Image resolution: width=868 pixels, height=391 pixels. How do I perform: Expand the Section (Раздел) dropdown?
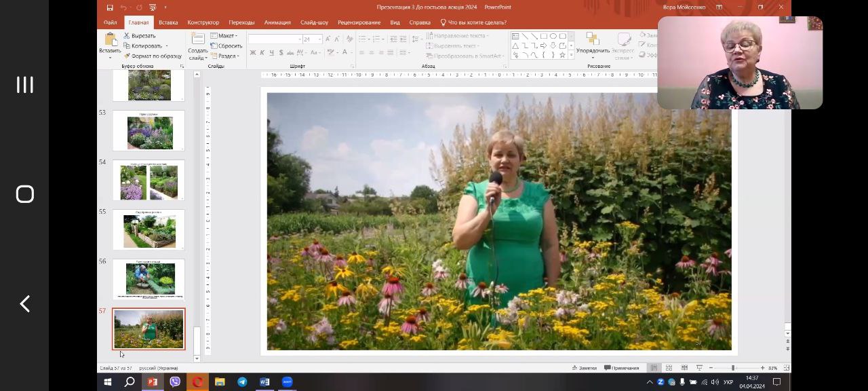tap(226, 56)
